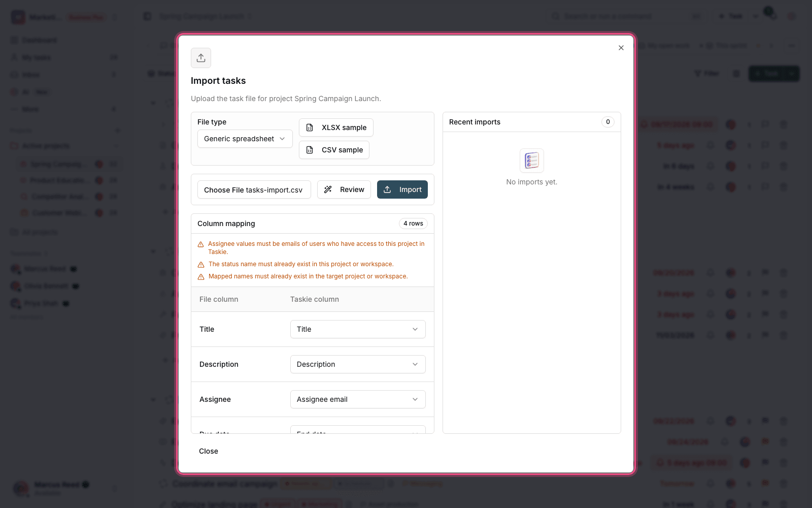812x508 pixels.
Task: Click the XLSX sample file icon
Action: pos(310,128)
